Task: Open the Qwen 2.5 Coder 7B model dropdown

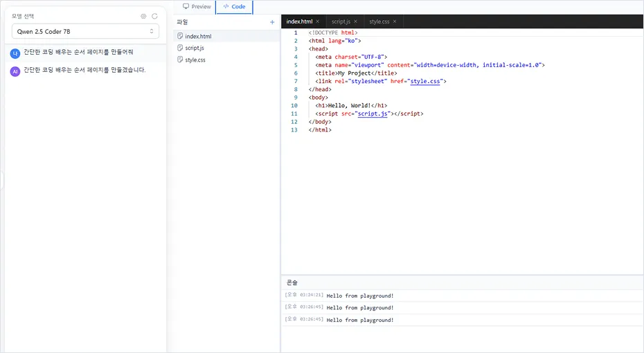Action: point(85,31)
